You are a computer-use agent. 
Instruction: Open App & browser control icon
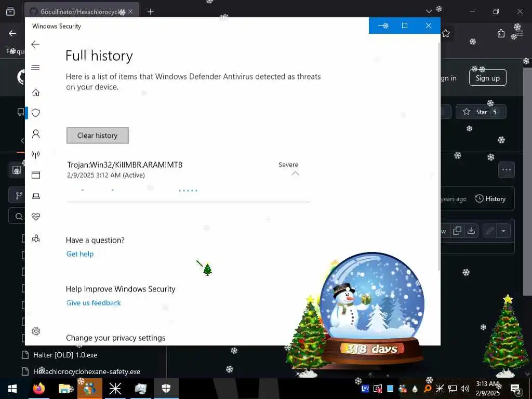[x=36, y=175]
